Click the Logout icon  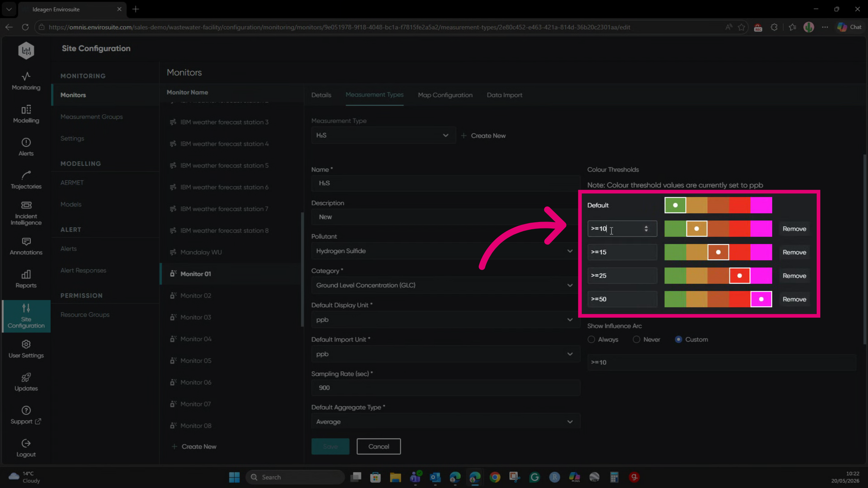26,448
